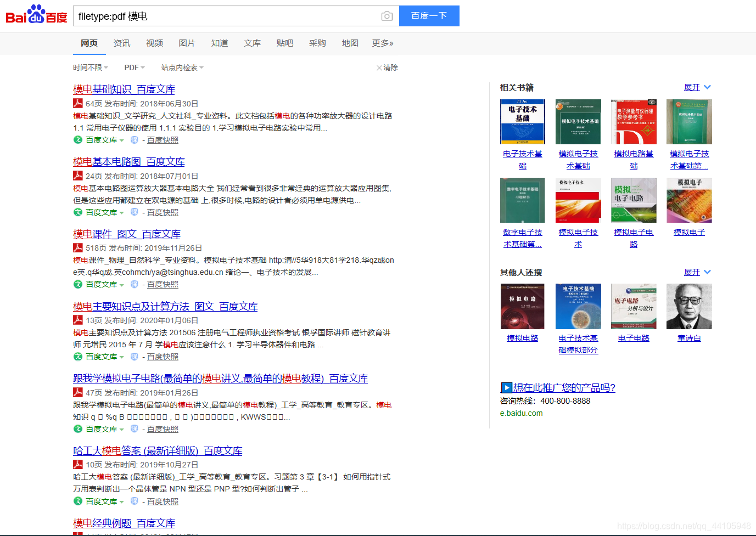Viewport: 756px width, 536px height.
Task: Click the shield badge under 模电课件 result
Action: [134, 284]
